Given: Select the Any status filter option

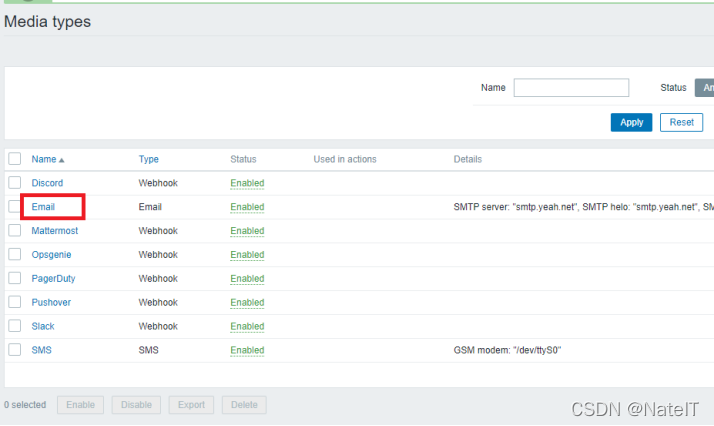Looking at the screenshot, I should 704,88.
